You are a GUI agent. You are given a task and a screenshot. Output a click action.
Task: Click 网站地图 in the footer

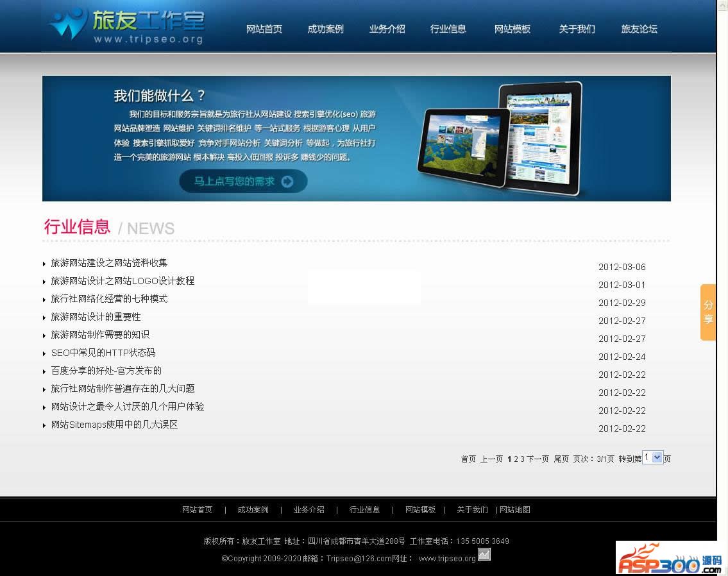click(x=515, y=510)
